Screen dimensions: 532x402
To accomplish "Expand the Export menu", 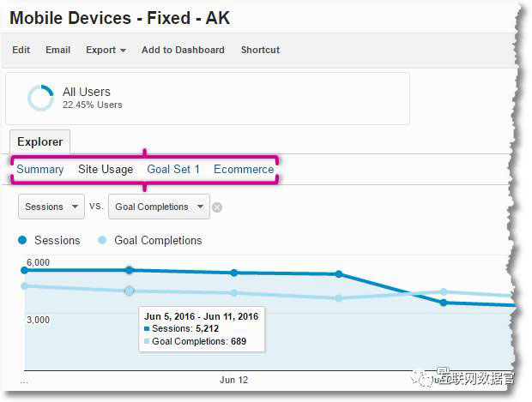I will click(x=106, y=50).
